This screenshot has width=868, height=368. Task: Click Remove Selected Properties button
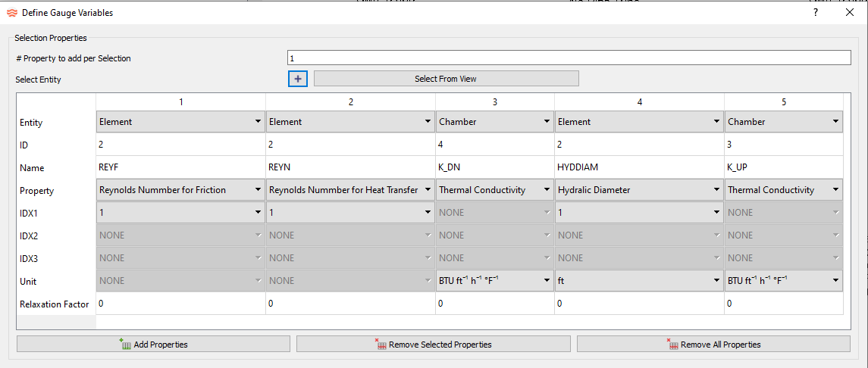tap(433, 345)
